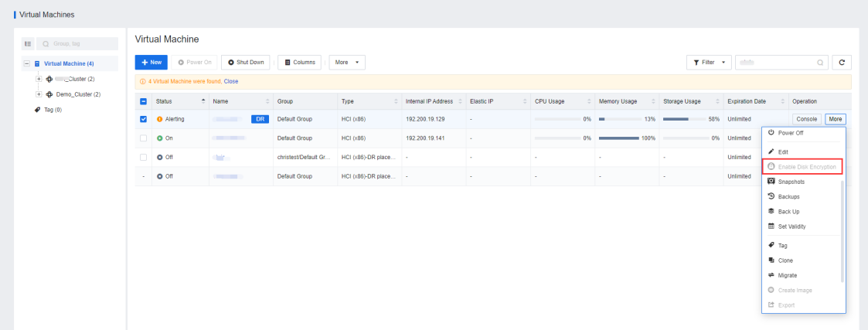
Task: Click the 192.200.19.141 IP cell
Action: point(425,138)
